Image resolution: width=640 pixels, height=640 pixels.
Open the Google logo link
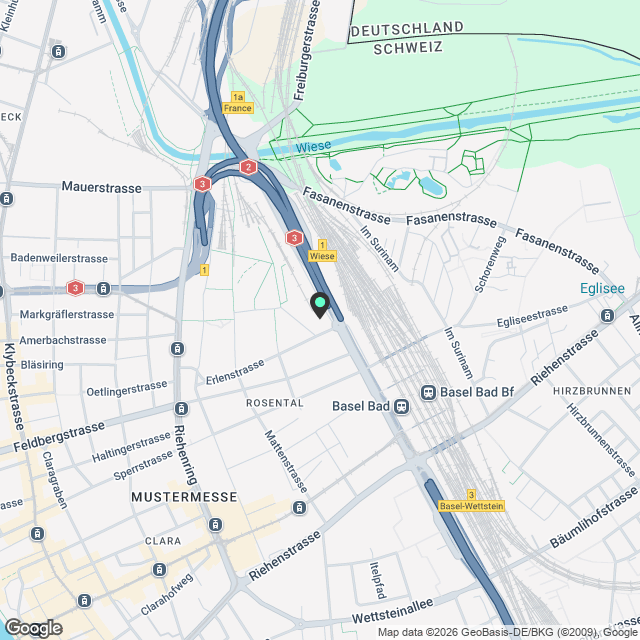click(33, 628)
